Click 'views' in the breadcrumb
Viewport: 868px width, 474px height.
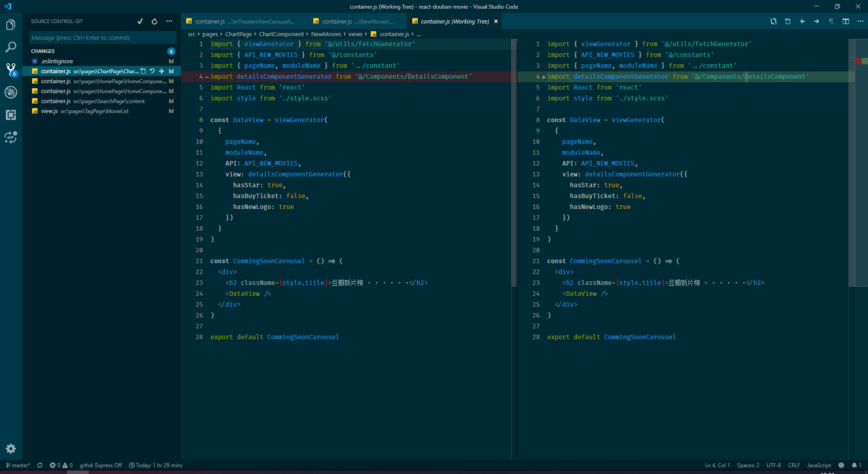pos(355,34)
